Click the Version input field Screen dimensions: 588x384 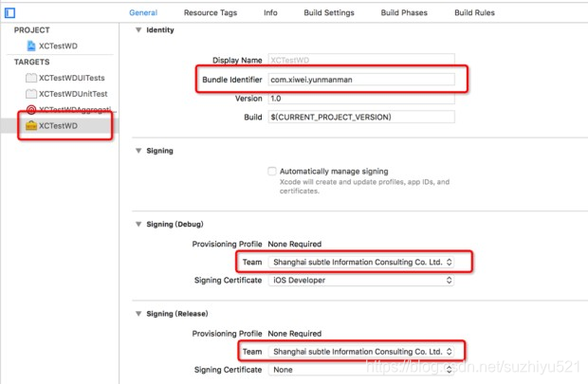click(361, 99)
